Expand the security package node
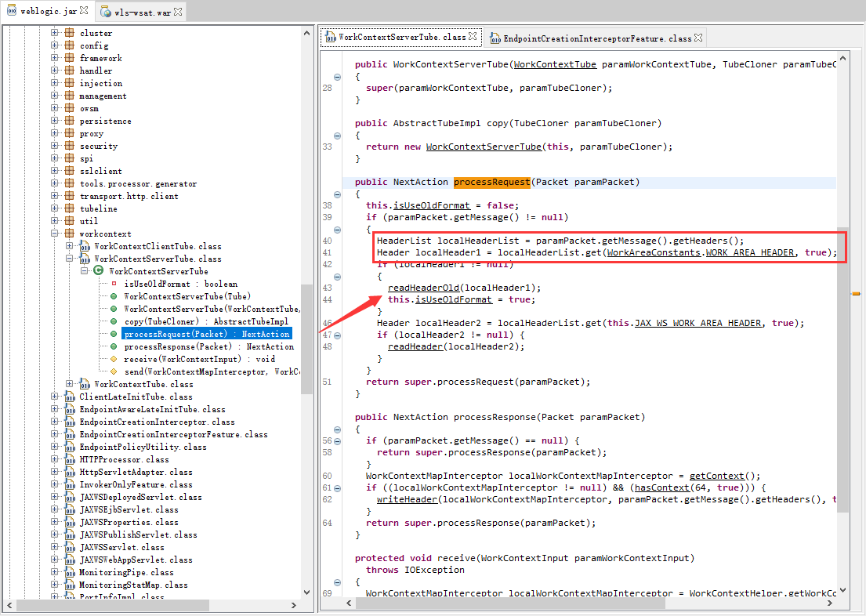Image resolution: width=866 pixels, height=616 pixels. pos(54,145)
